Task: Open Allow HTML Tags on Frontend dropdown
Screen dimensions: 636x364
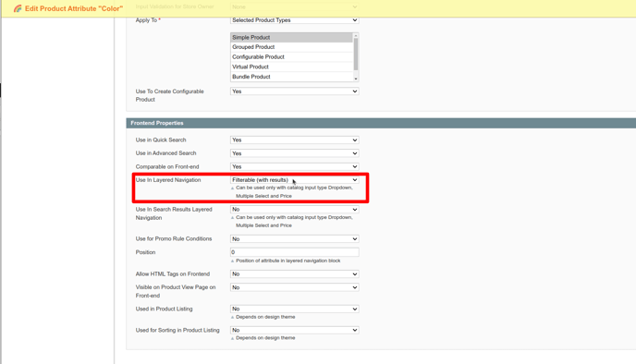Action: point(295,274)
